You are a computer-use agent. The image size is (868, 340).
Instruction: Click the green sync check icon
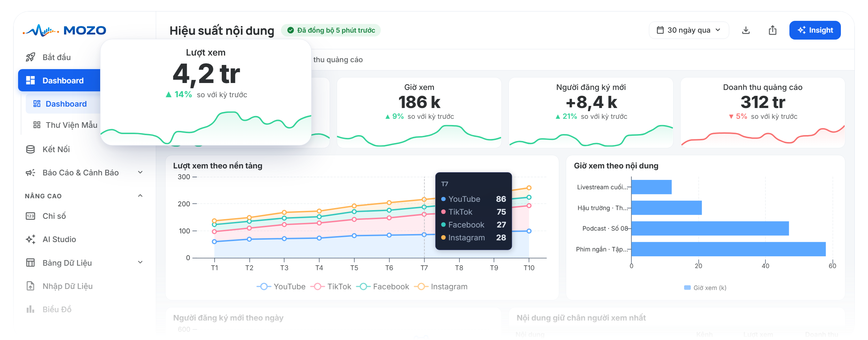point(291,30)
